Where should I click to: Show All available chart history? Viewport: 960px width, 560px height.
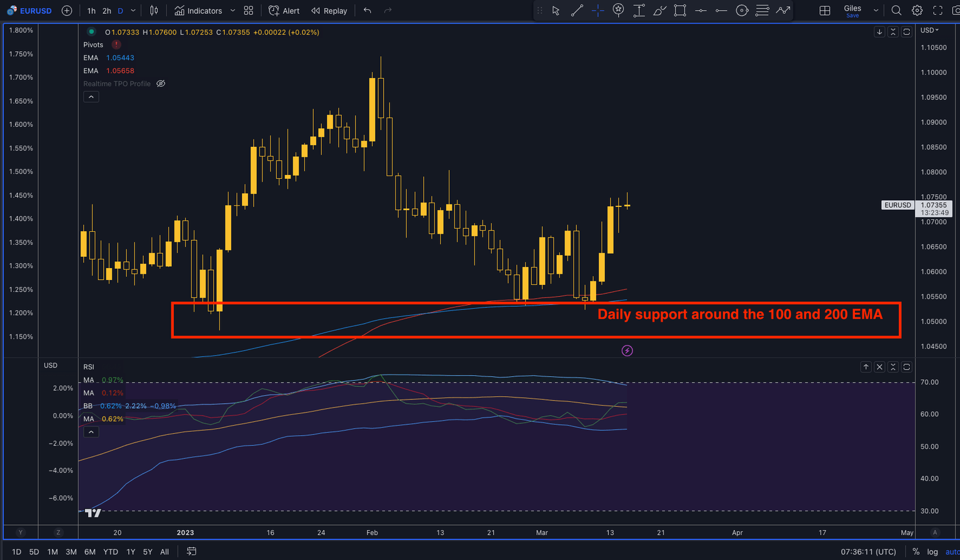pos(164,552)
